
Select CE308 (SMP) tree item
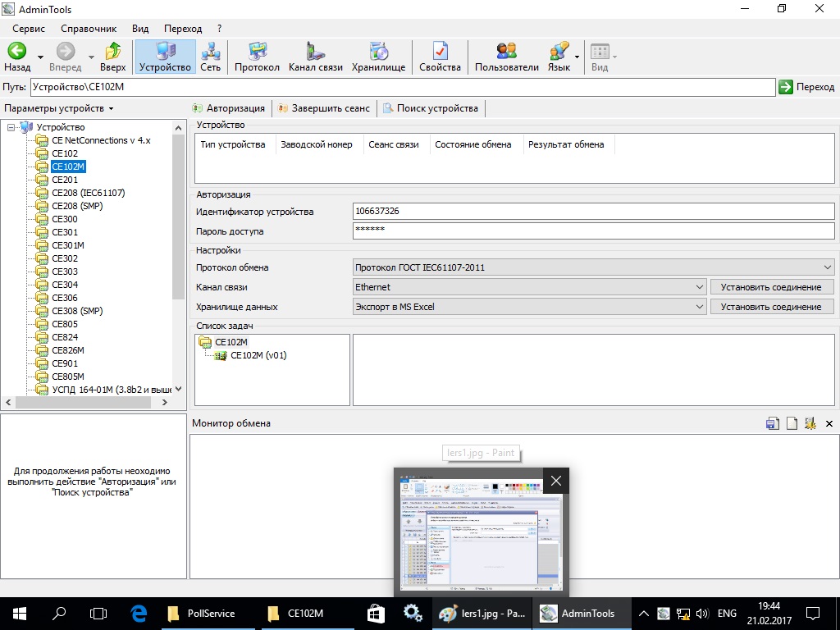point(77,311)
